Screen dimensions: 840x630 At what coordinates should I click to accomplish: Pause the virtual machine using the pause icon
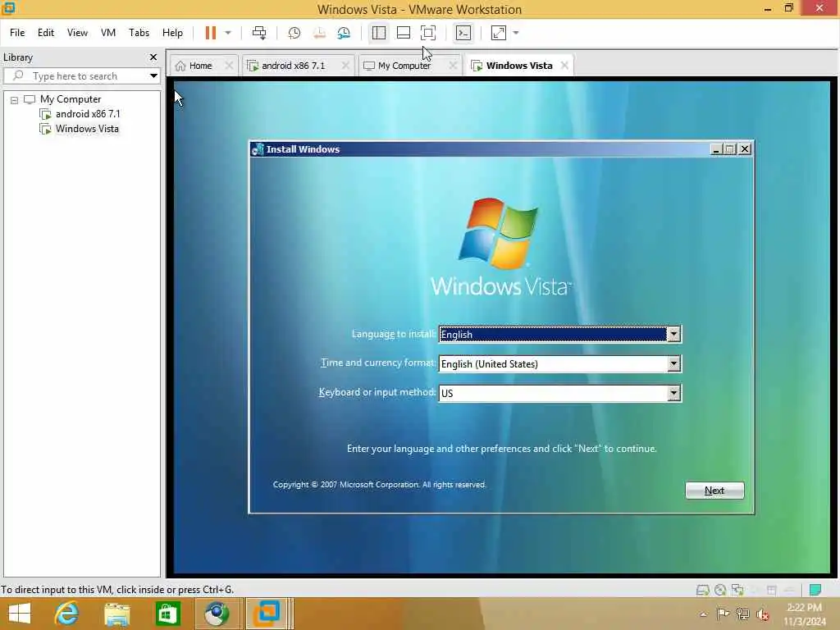[x=211, y=33]
